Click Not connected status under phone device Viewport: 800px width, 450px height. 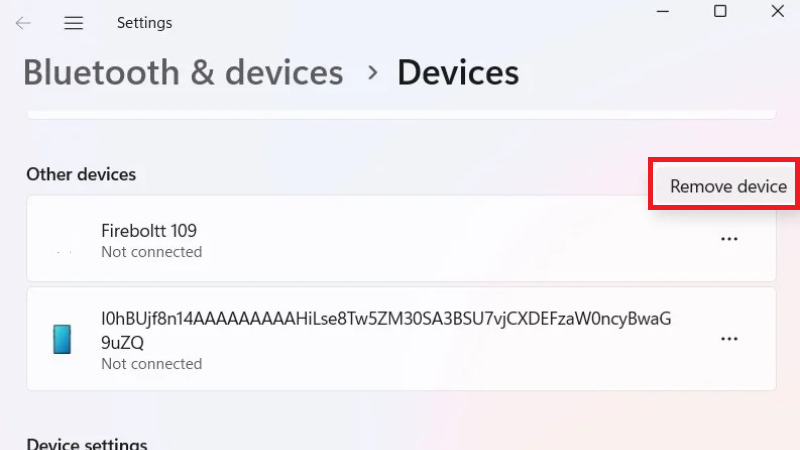(x=151, y=364)
